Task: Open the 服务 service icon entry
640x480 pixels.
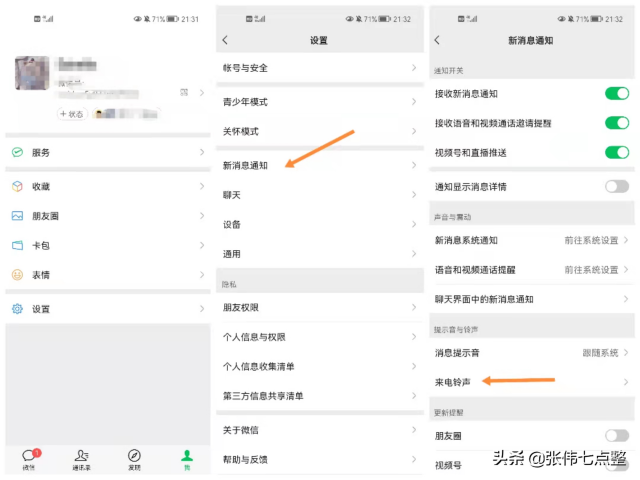Action: [x=17, y=152]
